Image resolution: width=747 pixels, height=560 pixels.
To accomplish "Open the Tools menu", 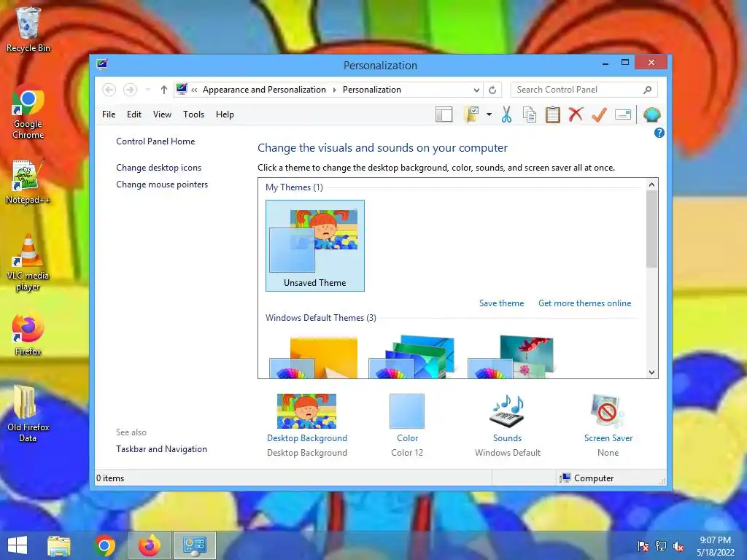I will 193,114.
